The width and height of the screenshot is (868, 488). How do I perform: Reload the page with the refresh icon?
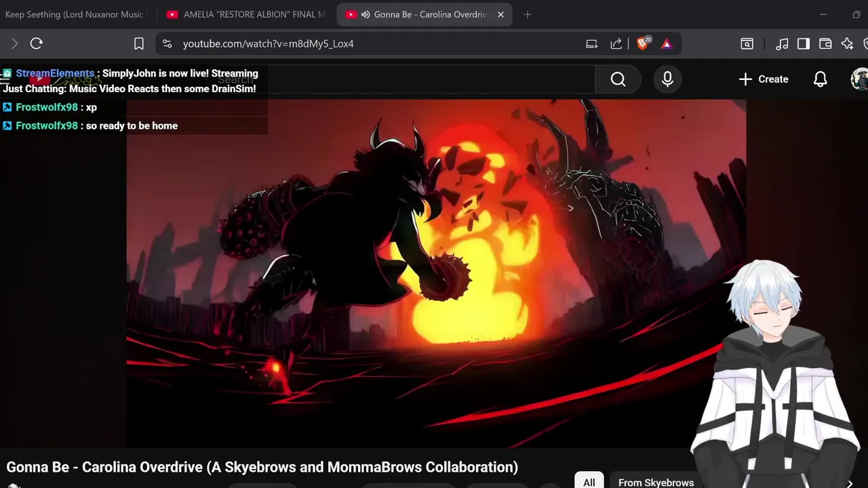coord(37,43)
